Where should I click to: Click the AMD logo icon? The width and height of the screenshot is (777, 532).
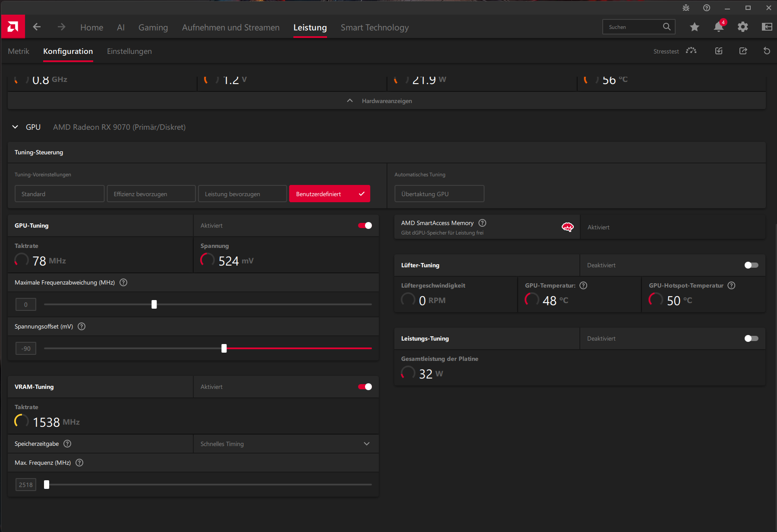tap(13, 27)
